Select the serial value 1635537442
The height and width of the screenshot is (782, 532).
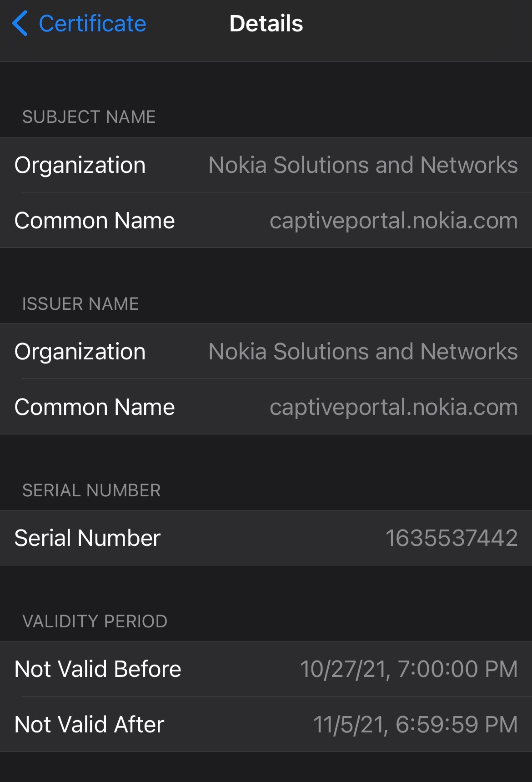[x=451, y=538]
